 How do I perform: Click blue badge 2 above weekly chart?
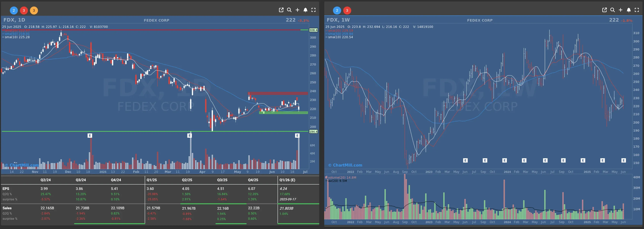click(x=337, y=10)
